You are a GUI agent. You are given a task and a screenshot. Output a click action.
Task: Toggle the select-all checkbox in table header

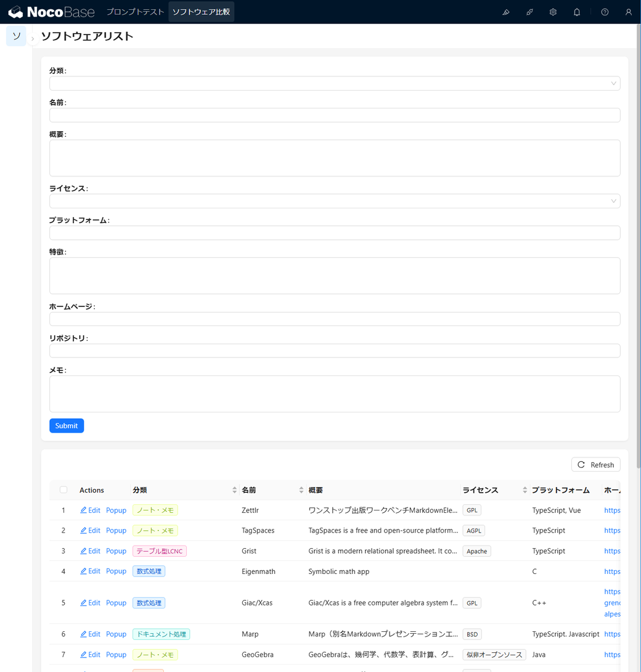pos(63,490)
